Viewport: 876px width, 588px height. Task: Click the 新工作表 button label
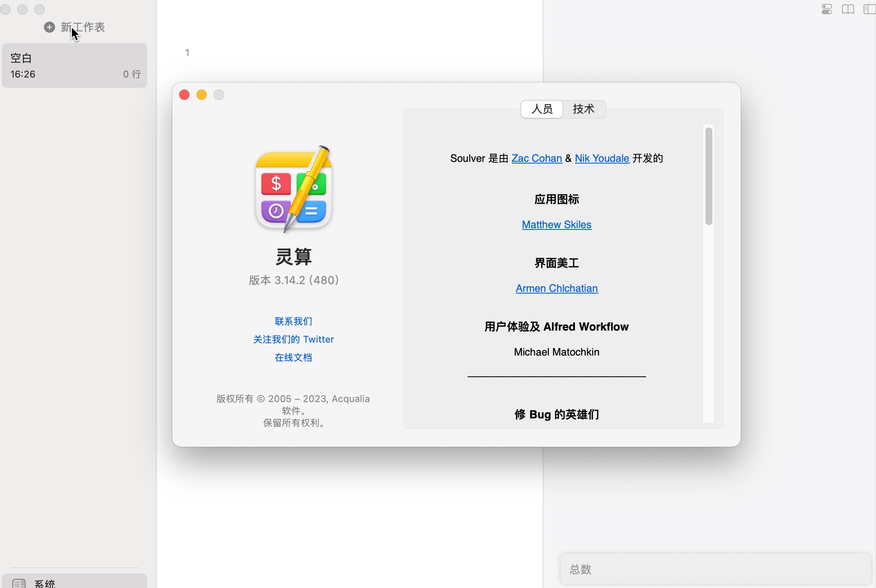(x=83, y=27)
